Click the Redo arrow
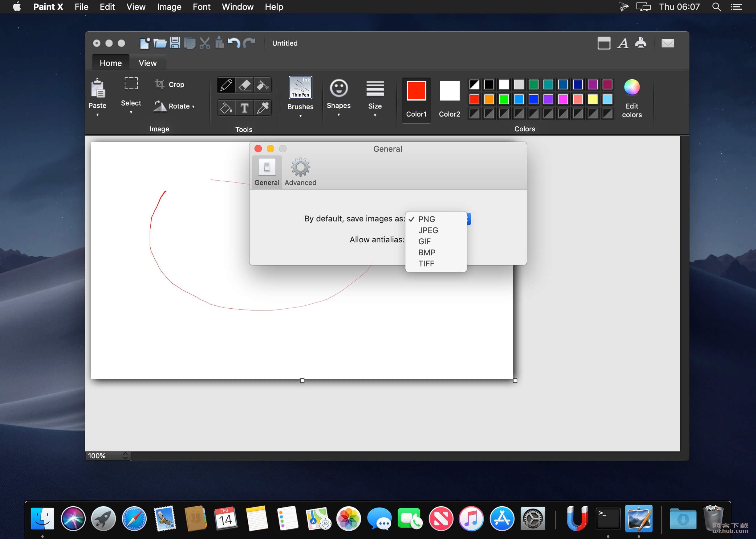The width and height of the screenshot is (756, 539). tap(249, 43)
